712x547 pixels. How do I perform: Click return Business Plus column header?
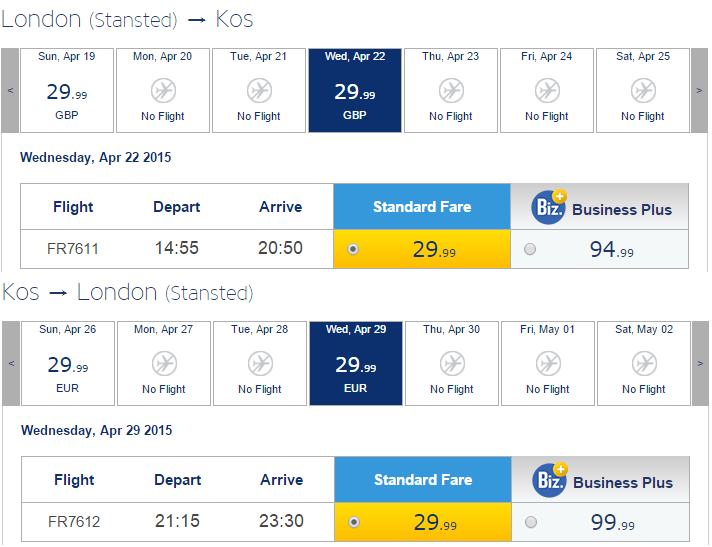click(600, 479)
